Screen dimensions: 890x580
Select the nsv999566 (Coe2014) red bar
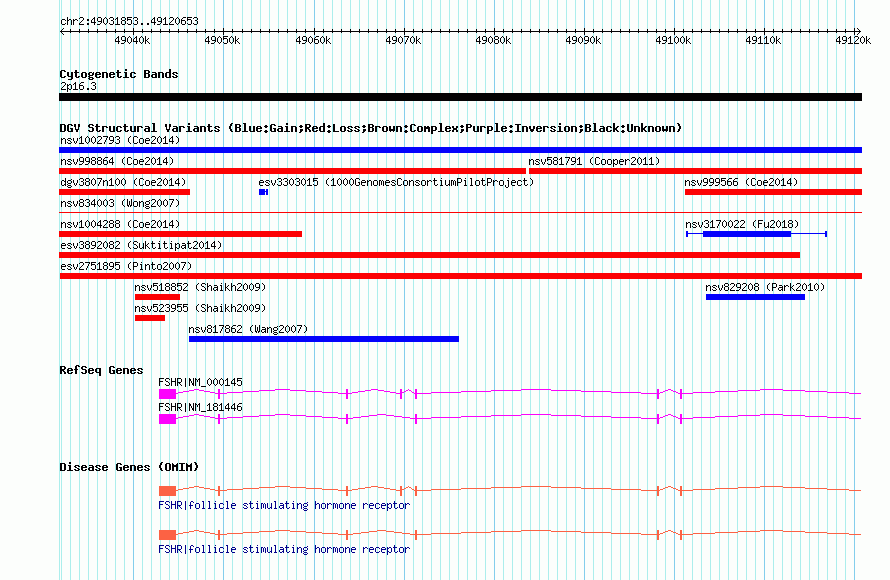click(773, 192)
